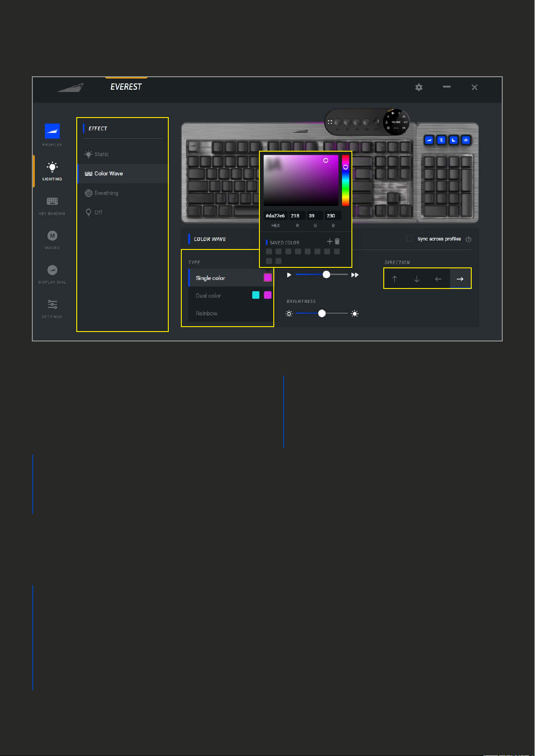Click the HEX color input field
Screen dimensions: 535x756
coord(275,216)
